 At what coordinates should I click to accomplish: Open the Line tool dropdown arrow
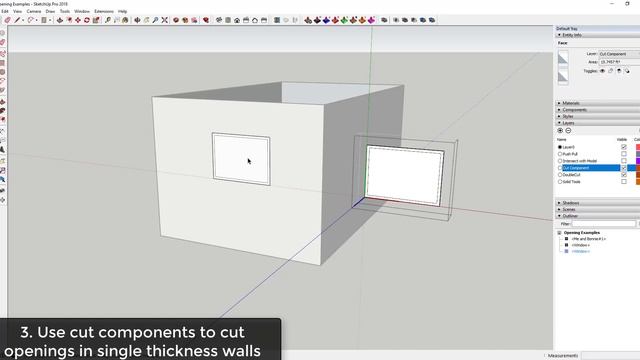23,20
